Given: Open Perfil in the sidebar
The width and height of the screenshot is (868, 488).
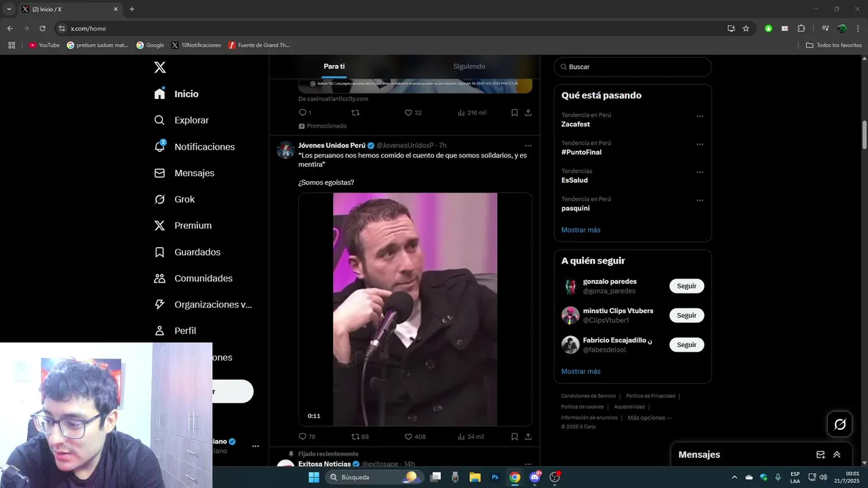Looking at the screenshot, I should (x=175, y=331).
